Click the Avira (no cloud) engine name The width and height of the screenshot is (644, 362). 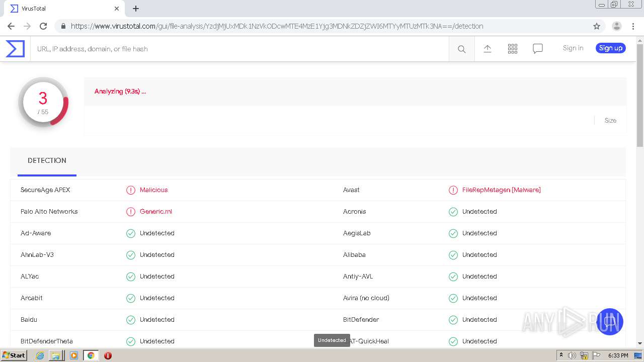[366, 298]
